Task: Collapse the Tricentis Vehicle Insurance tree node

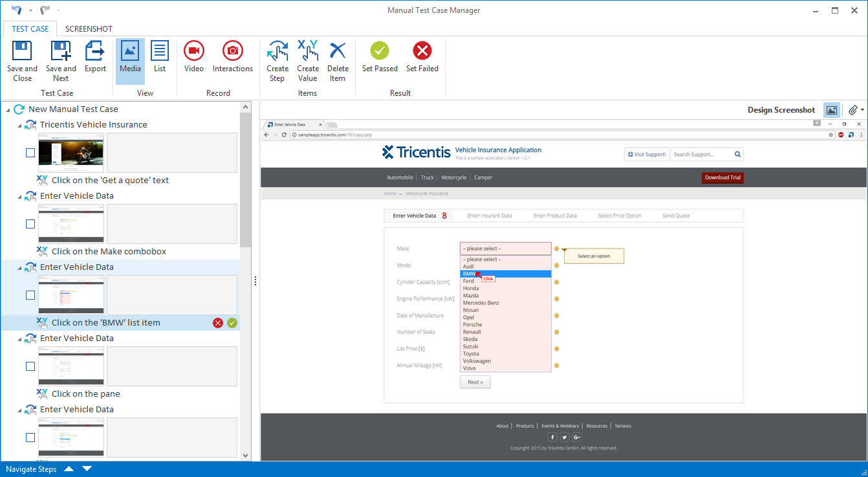Action: click(x=19, y=125)
